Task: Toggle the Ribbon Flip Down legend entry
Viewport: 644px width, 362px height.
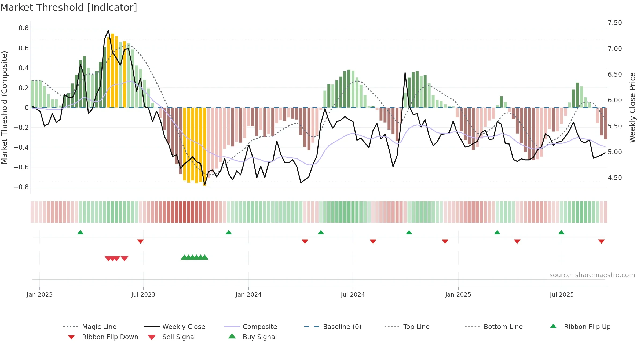Action: point(103,337)
